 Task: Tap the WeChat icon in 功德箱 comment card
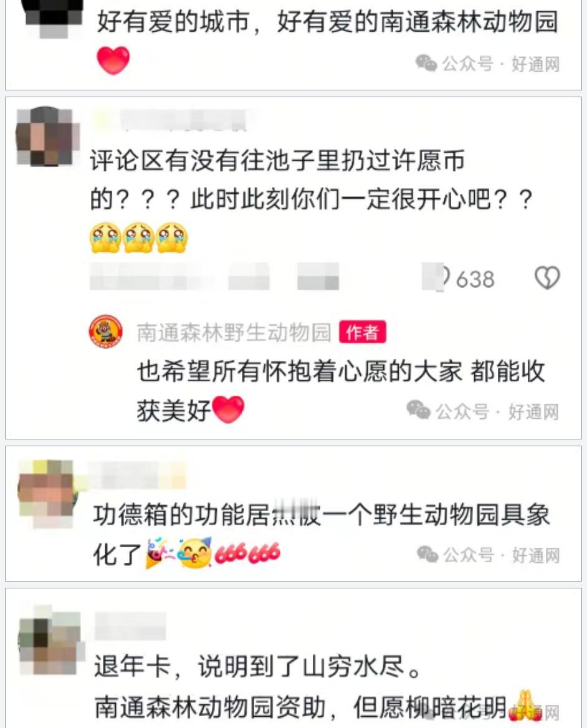tap(427, 553)
